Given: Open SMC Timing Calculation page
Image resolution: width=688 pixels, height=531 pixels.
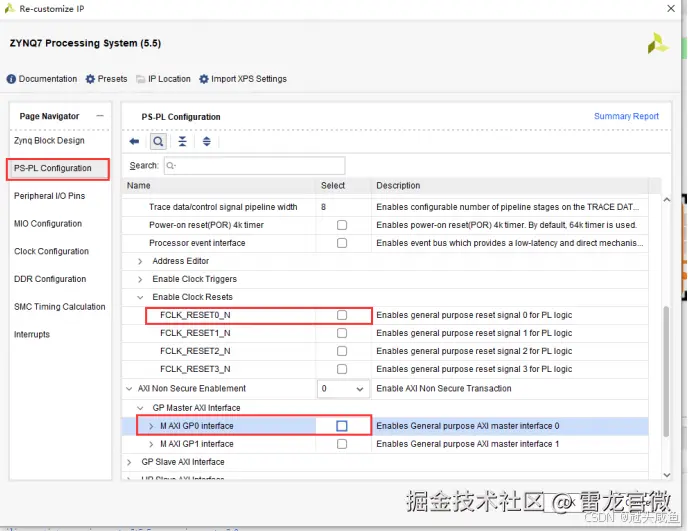Looking at the screenshot, I should click(60, 307).
